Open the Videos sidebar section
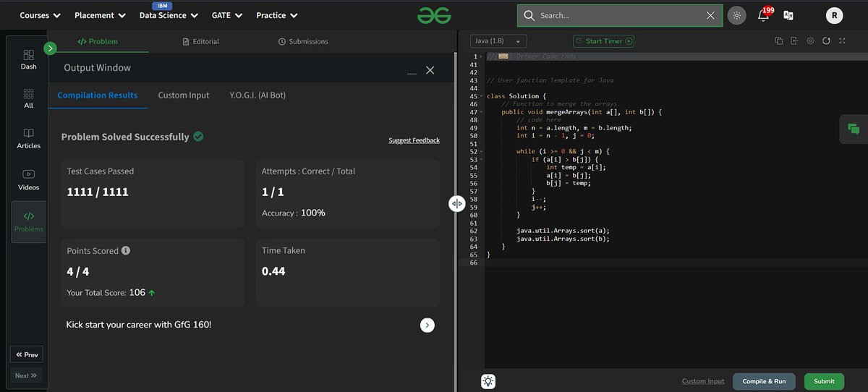868x392 pixels. 28,179
